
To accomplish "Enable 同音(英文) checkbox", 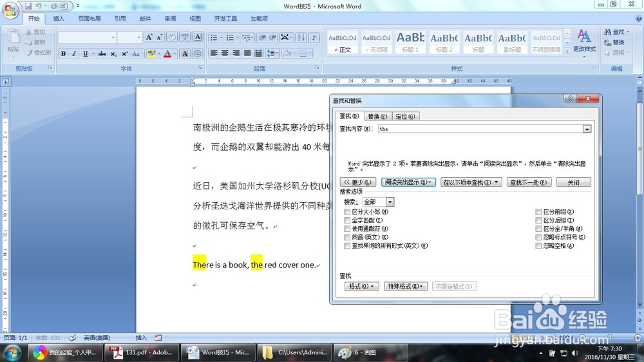I will click(347, 237).
